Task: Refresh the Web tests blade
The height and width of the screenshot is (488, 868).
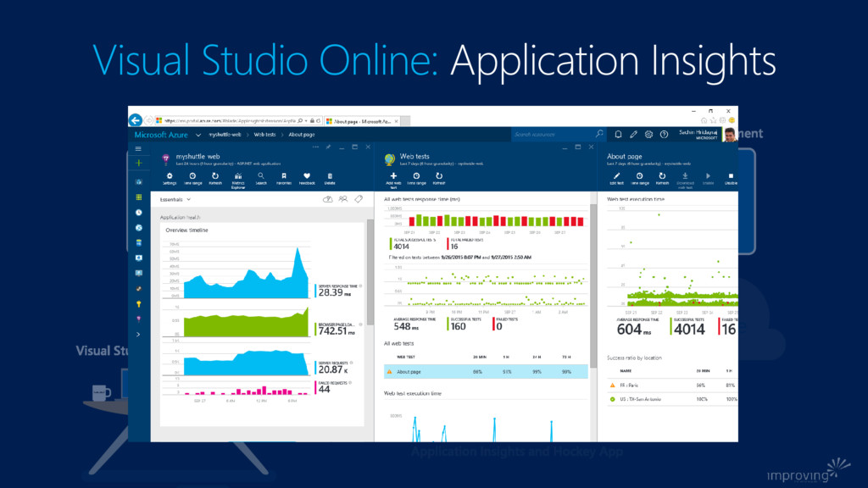Action: [x=438, y=177]
